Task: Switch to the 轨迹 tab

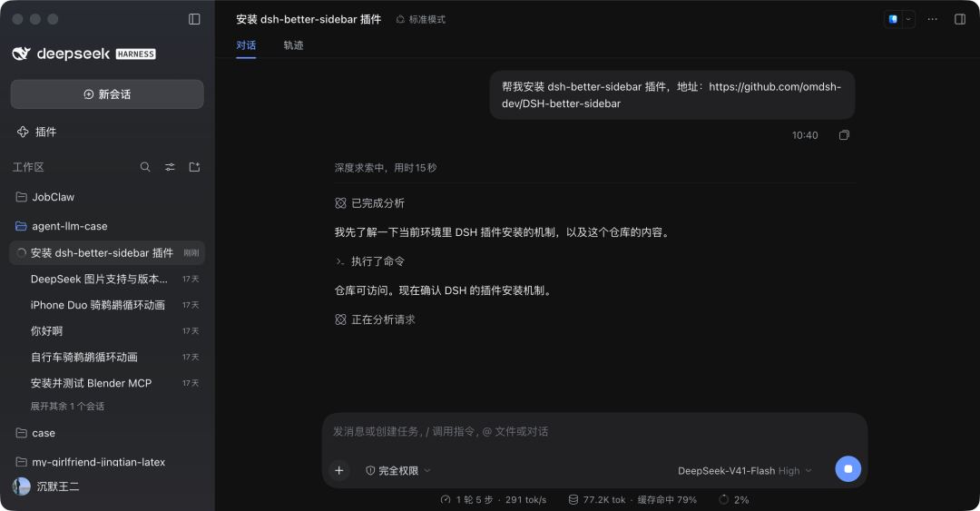Action: 293,45
